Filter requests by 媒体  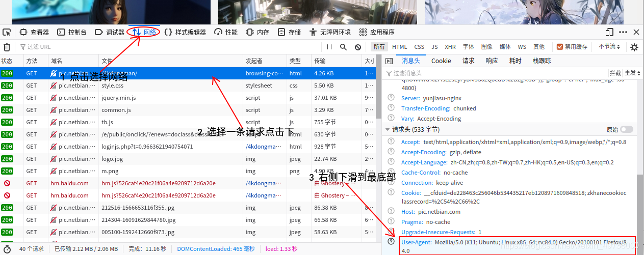click(505, 47)
